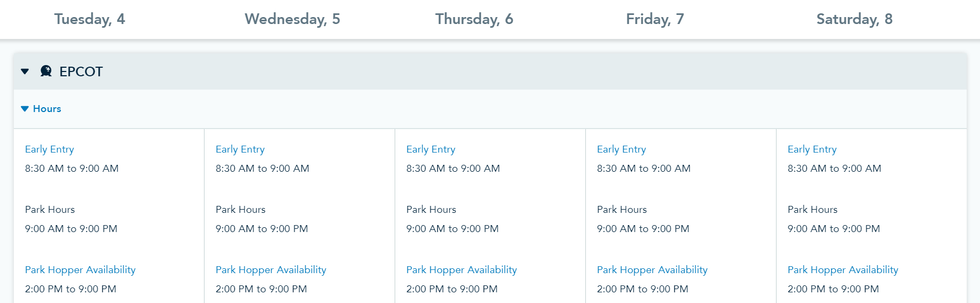Screen dimensions: 980x303
Task: Open Tuesday's Early Entry link
Action: pyautogui.click(x=50, y=149)
